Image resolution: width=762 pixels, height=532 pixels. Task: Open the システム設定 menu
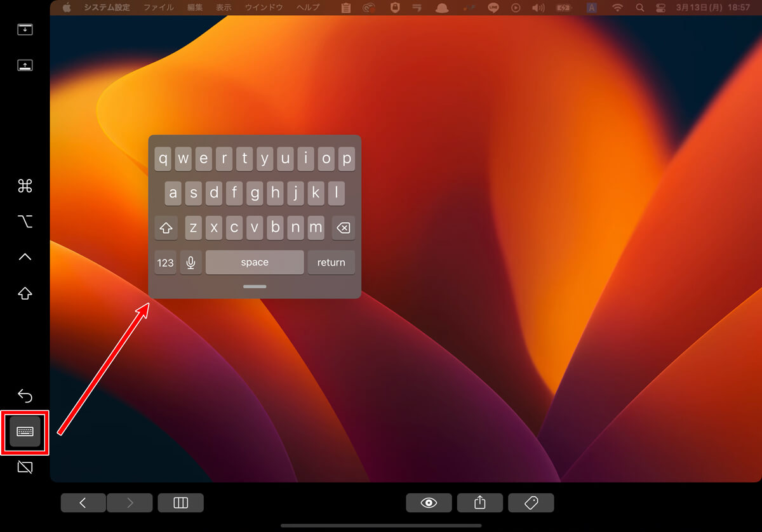tap(107, 8)
